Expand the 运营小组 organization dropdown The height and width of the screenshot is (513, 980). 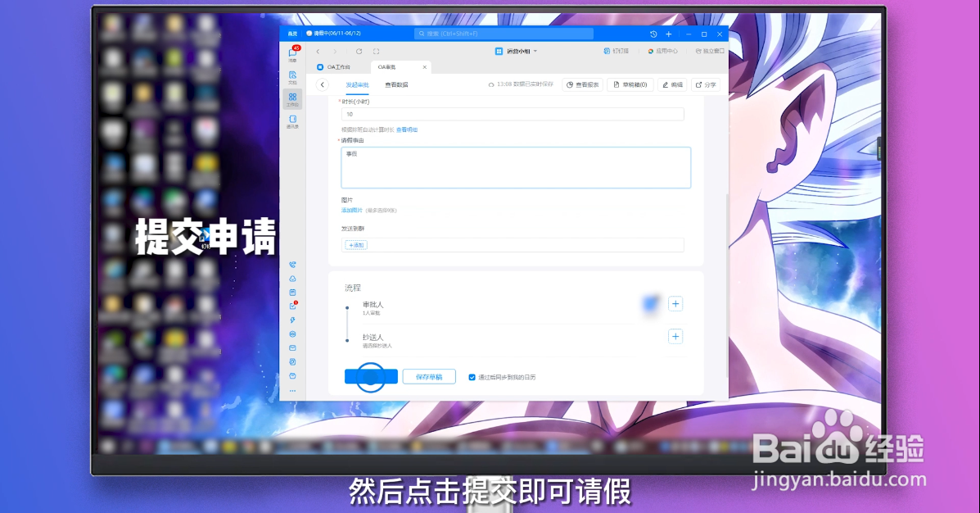coord(517,52)
